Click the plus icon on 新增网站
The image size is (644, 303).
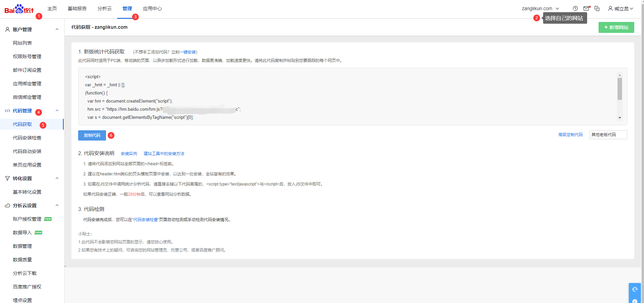tap(606, 27)
